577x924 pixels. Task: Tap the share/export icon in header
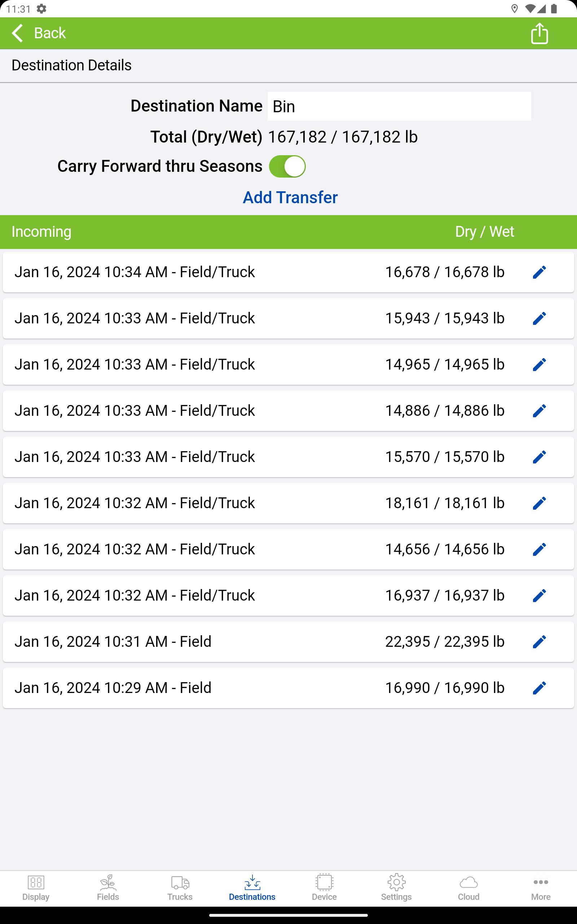tap(539, 33)
